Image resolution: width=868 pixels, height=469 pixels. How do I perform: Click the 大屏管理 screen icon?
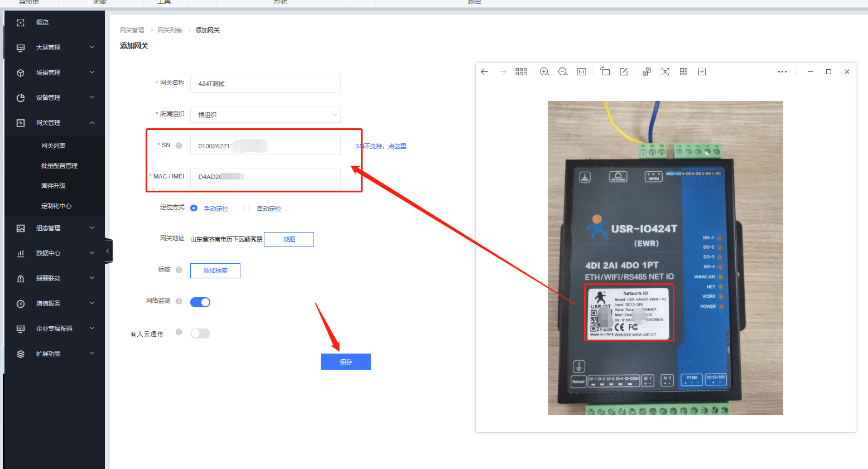click(x=21, y=48)
